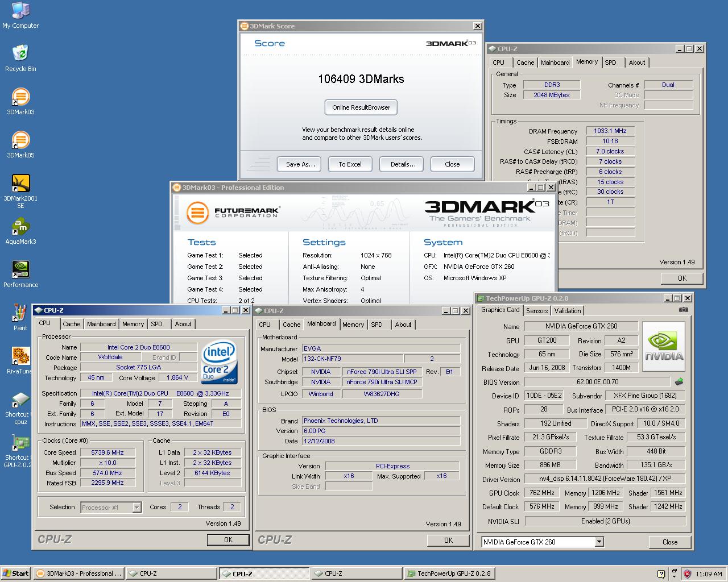Open the Processor #1 selection dropdown
The image size is (728, 582).
coord(111,507)
